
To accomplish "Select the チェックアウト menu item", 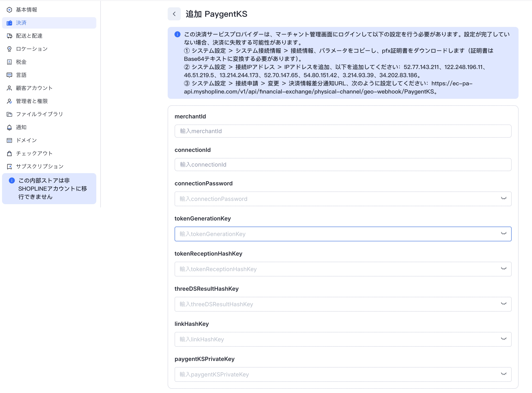I will click(x=49, y=154).
